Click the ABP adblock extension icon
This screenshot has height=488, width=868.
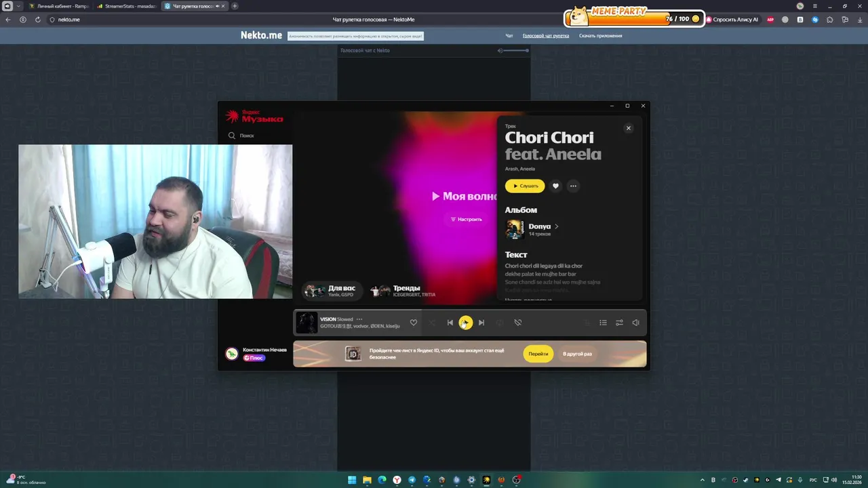770,20
